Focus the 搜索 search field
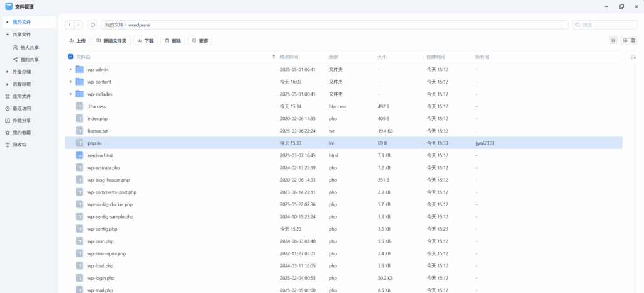 point(607,25)
